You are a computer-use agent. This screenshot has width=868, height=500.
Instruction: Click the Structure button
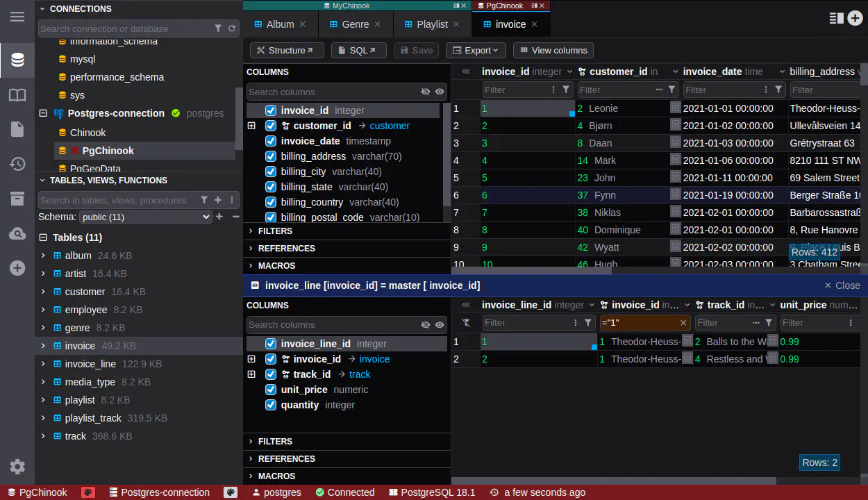286,50
